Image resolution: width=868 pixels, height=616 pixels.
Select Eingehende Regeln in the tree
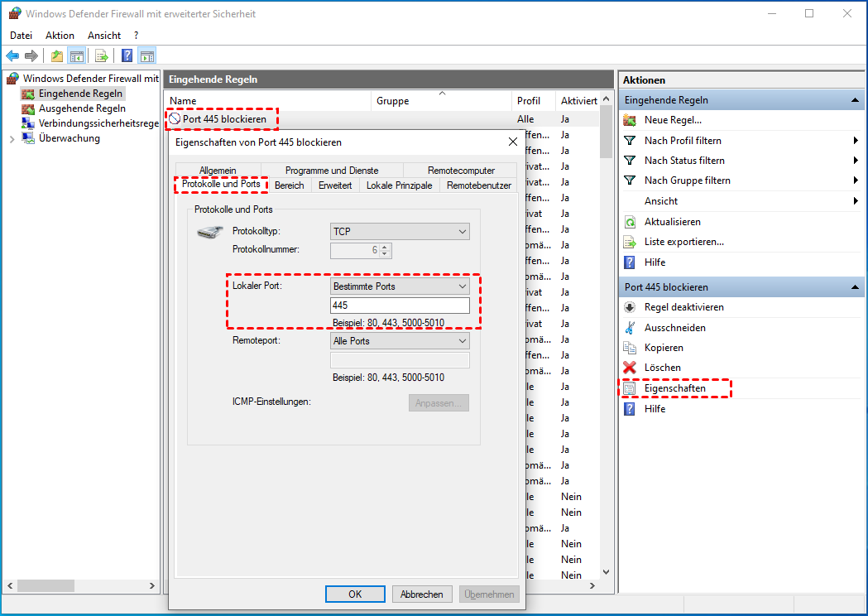click(80, 94)
